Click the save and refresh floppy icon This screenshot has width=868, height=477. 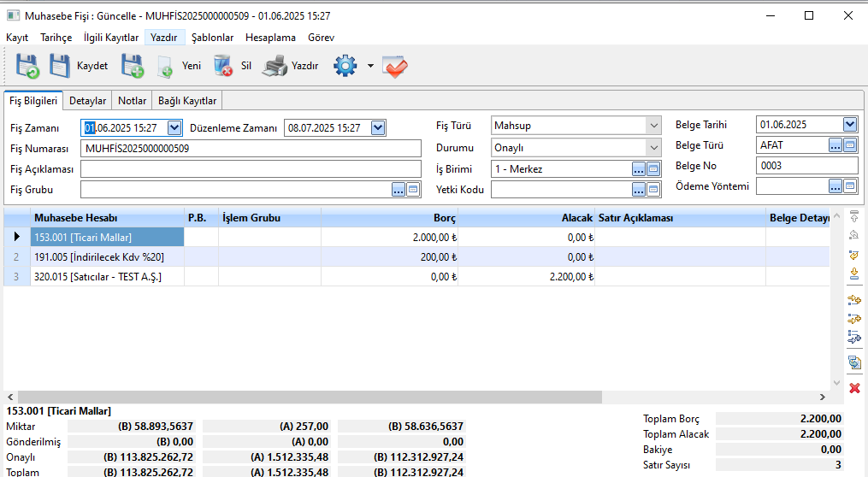pyautogui.click(x=27, y=66)
